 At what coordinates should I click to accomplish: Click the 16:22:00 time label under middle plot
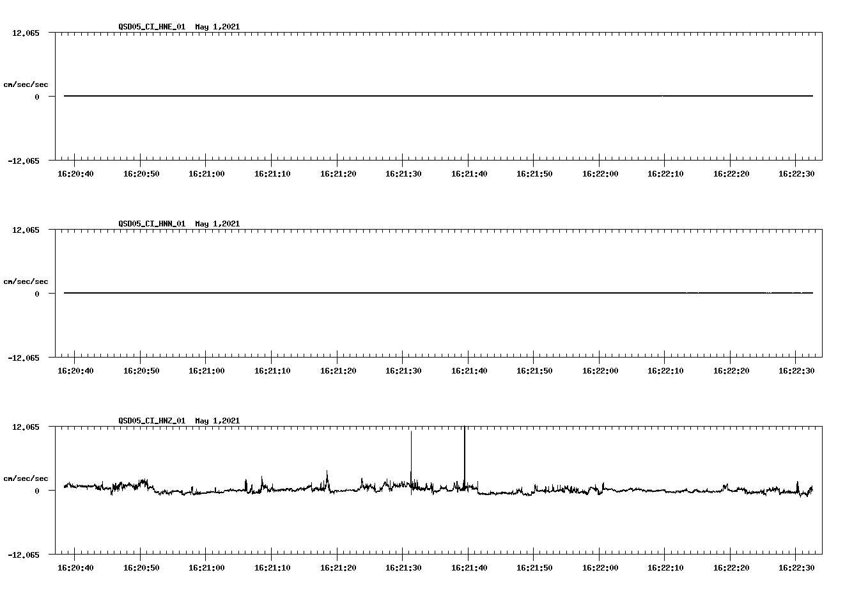pos(601,369)
